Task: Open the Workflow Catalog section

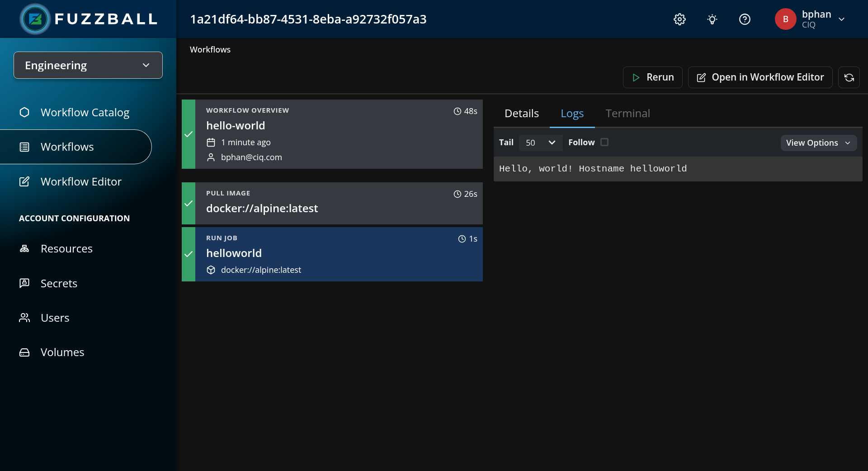Action: coord(85,112)
